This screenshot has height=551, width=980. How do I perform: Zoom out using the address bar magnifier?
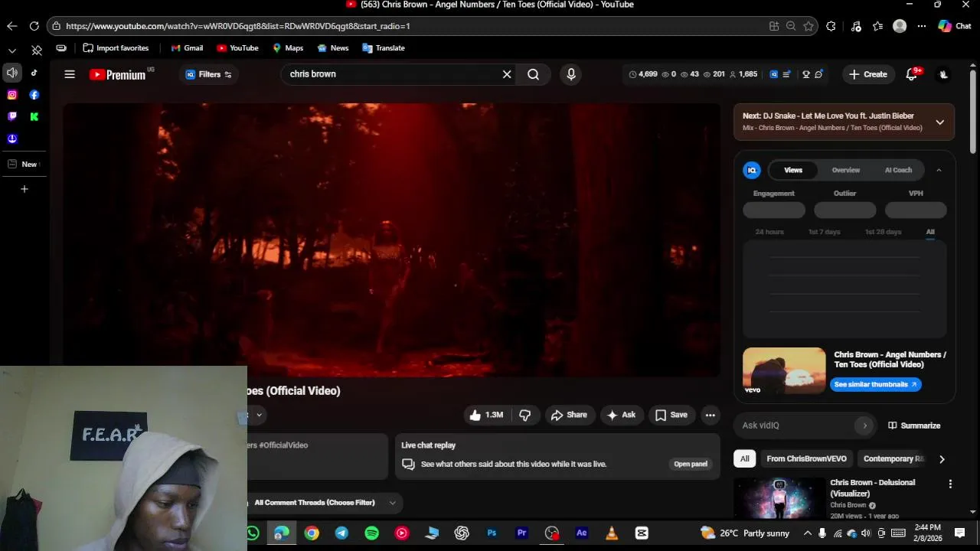791,26
